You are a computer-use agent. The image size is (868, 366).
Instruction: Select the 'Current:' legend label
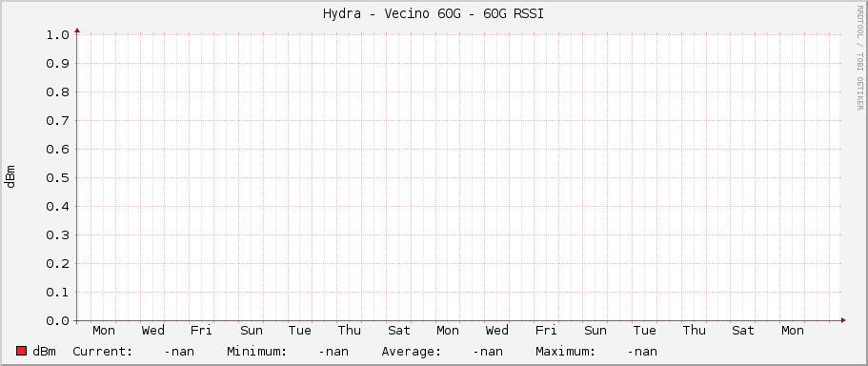pyautogui.click(x=103, y=352)
